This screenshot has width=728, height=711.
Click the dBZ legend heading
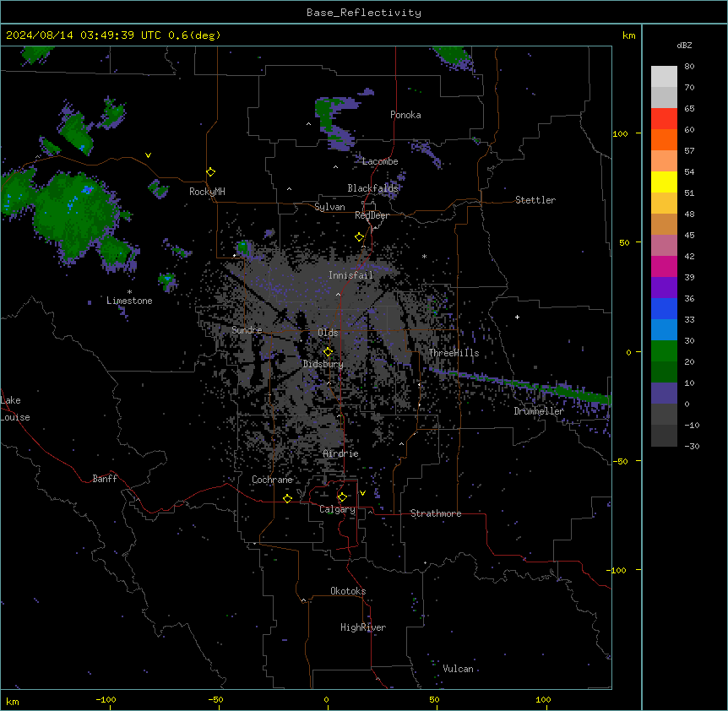(684, 45)
